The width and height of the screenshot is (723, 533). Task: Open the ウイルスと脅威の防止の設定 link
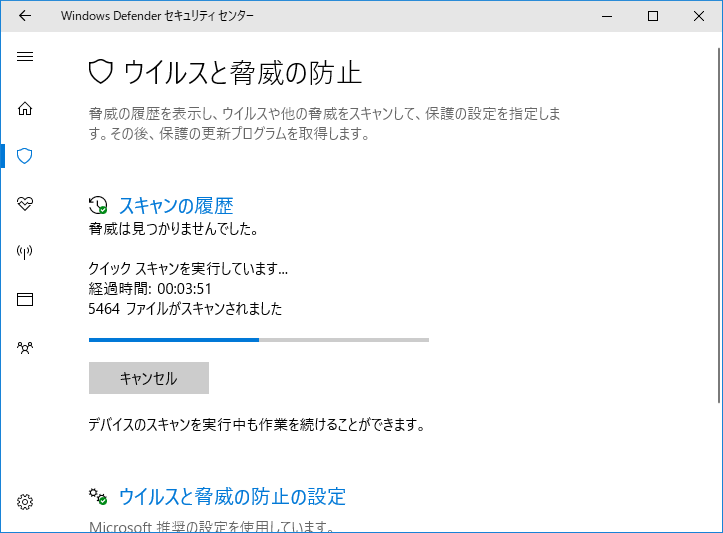(232, 497)
